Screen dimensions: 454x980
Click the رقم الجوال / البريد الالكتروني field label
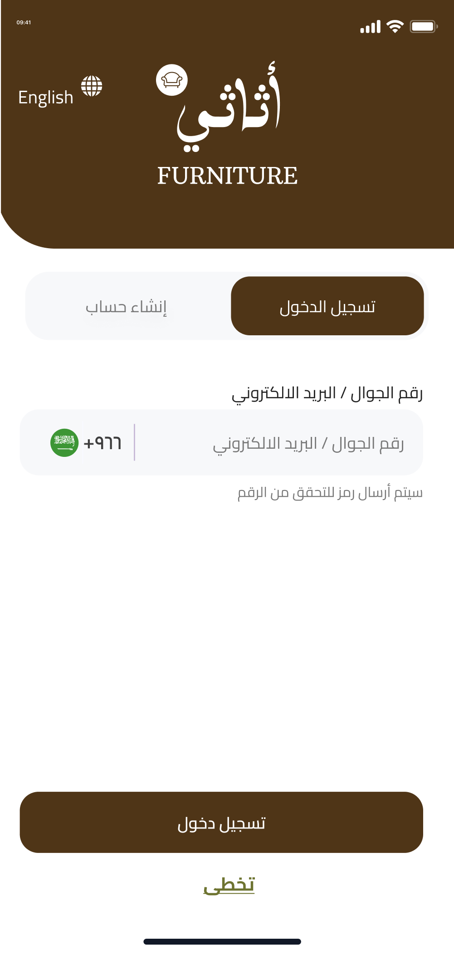327,393
